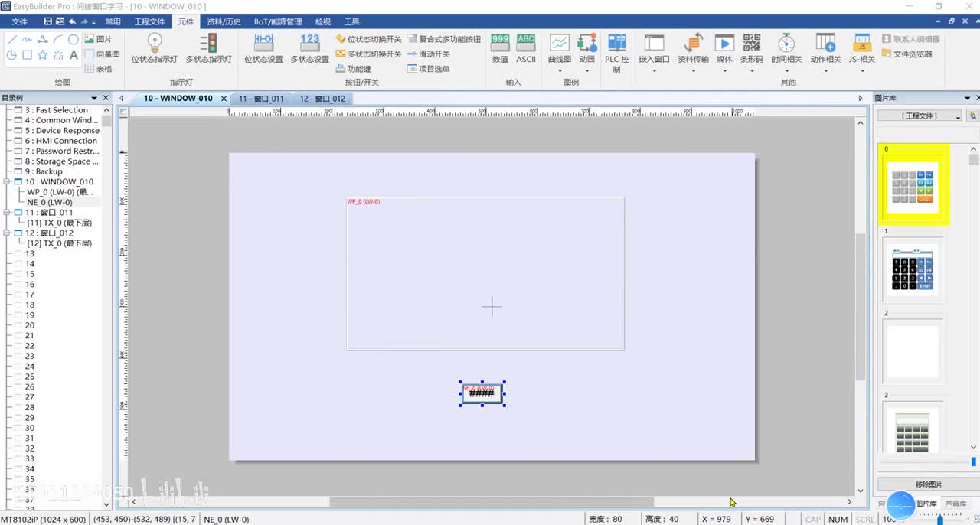Add a 数值 numeric input object
This screenshot has width=980, height=525.
coord(500,48)
